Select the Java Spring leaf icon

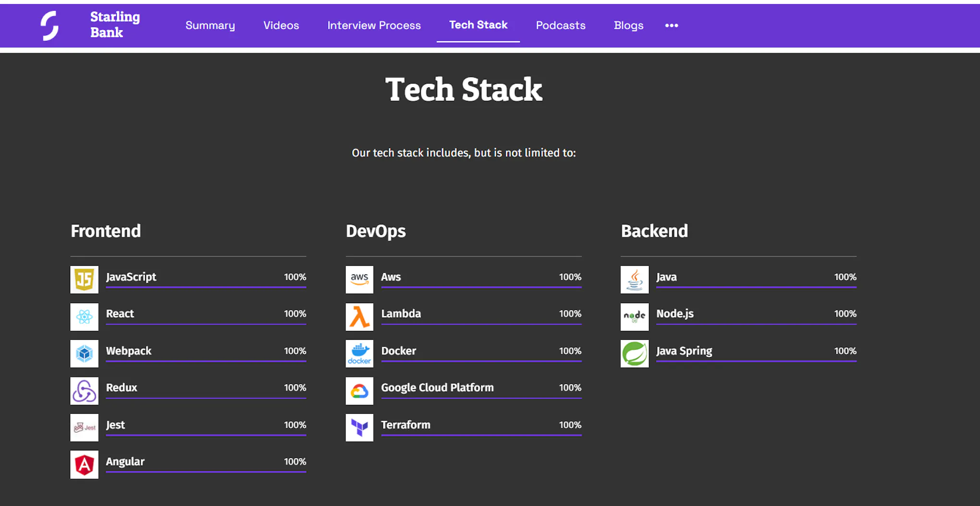coord(635,354)
